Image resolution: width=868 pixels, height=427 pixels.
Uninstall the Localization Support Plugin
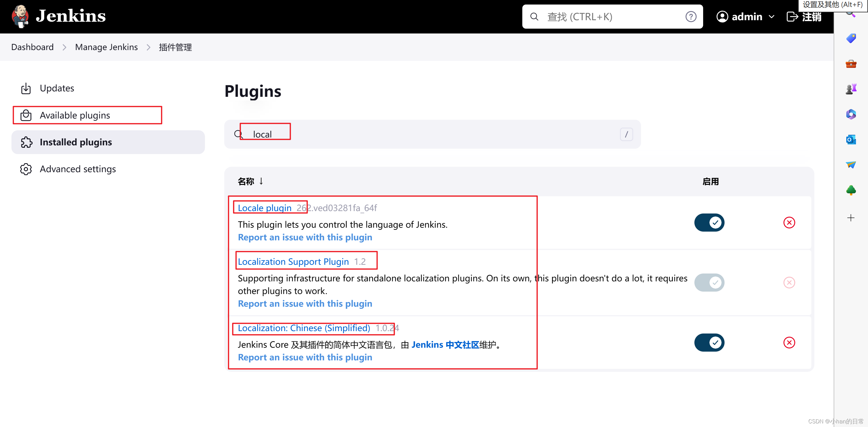click(x=789, y=283)
